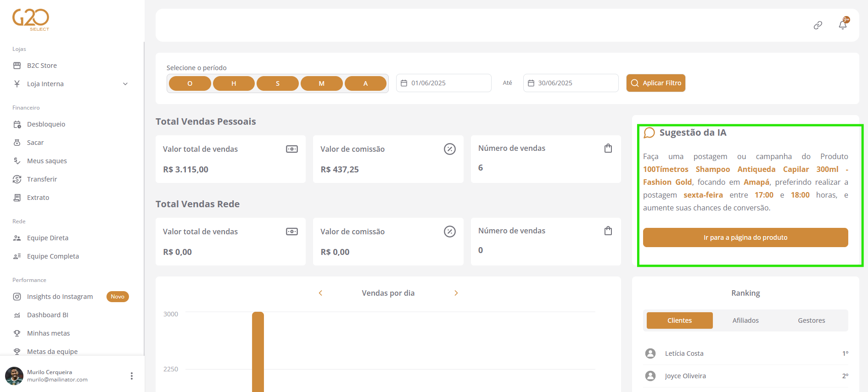This screenshot has width=868, height=392.
Task: Click the murilo@mailinator.com email text
Action: point(57,380)
